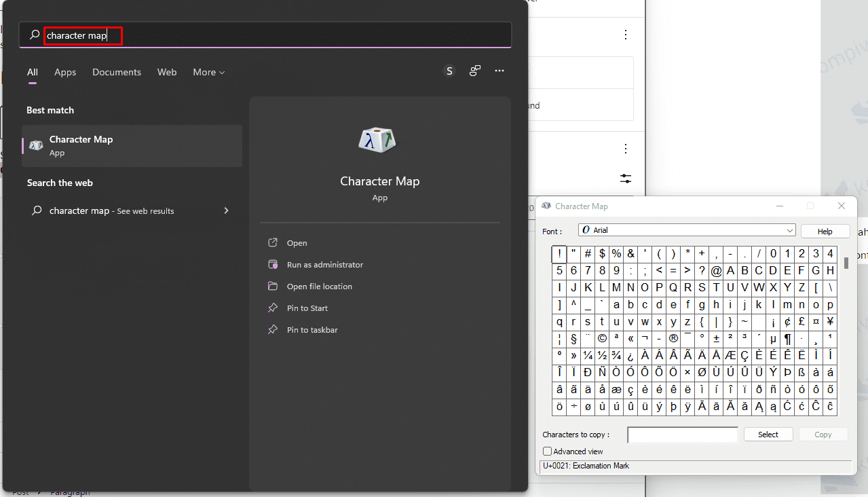Click the Select button
Screen dimensions: 868x497
click(768, 434)
